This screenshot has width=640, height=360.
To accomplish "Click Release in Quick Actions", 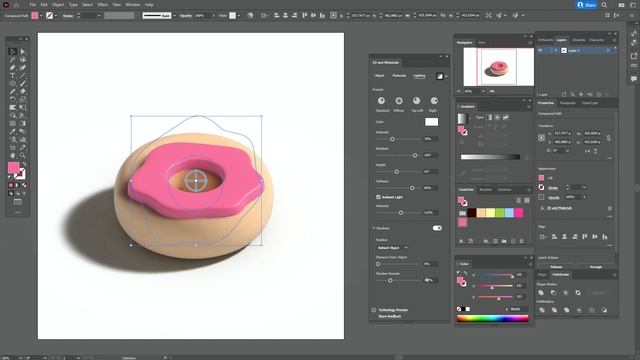I will [x=556, y=267].
